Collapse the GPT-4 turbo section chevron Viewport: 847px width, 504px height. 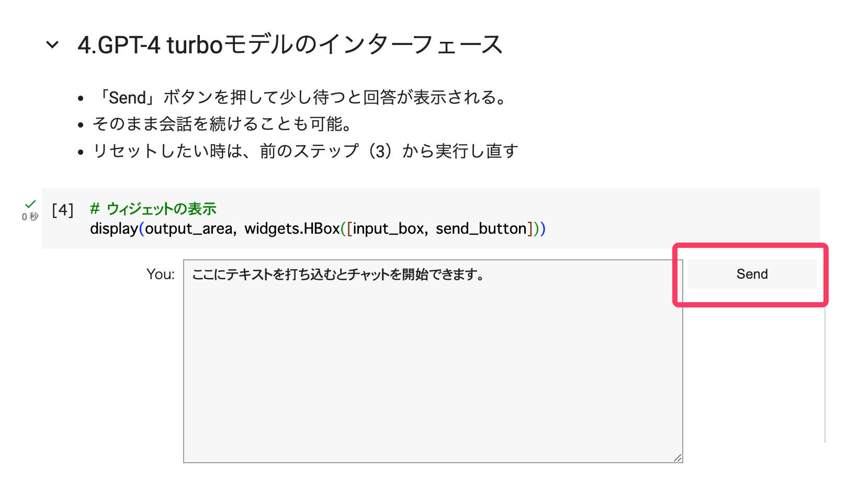coord(52,45)
